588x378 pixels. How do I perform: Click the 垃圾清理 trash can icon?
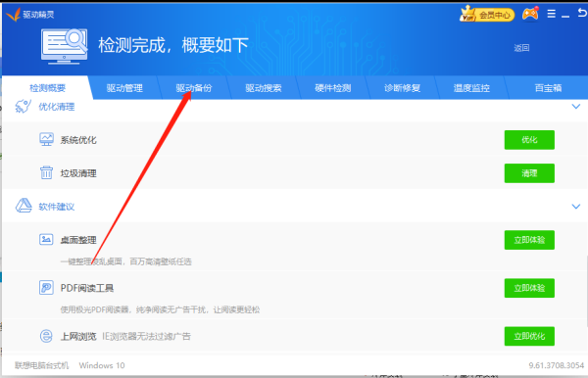(46, 172)
